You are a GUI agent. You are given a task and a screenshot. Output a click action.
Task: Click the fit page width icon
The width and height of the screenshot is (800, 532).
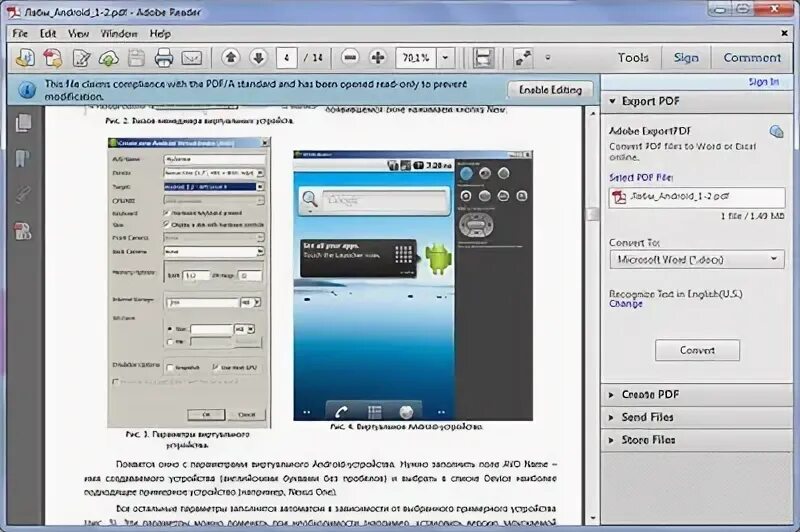click(483, 58)
